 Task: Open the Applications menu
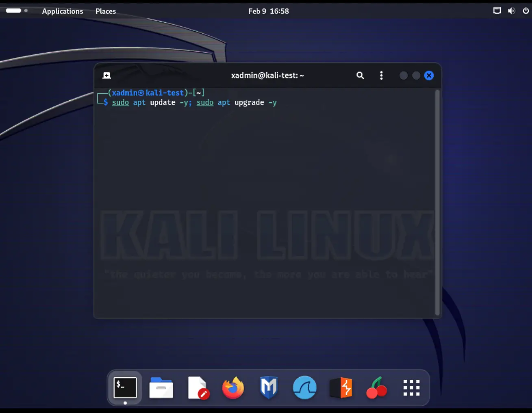point(63,11)
